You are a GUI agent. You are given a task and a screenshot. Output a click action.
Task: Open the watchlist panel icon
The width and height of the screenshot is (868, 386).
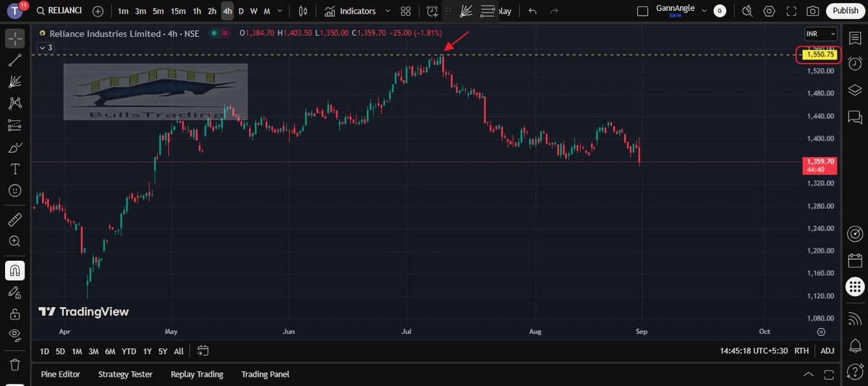(855, 38)
